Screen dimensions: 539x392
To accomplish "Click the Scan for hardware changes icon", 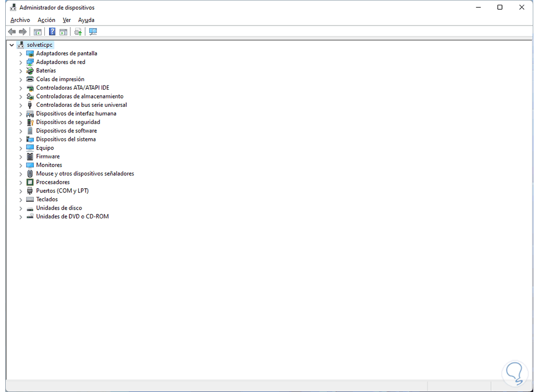I will [93, 32].
